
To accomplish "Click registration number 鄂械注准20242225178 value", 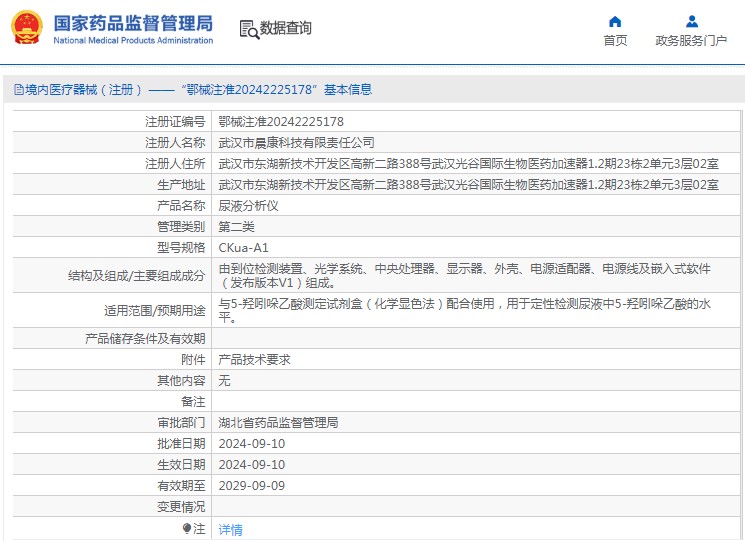I will pos(274,121).
